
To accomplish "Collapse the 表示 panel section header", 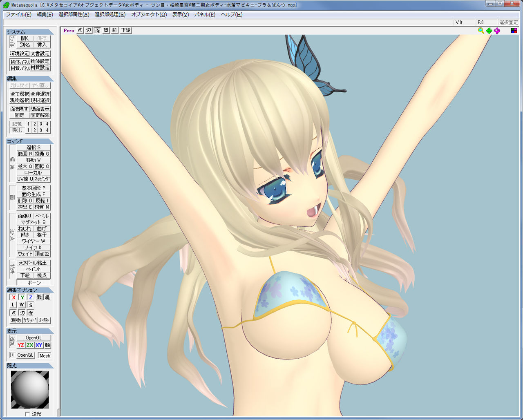I will tap(30, 331).
